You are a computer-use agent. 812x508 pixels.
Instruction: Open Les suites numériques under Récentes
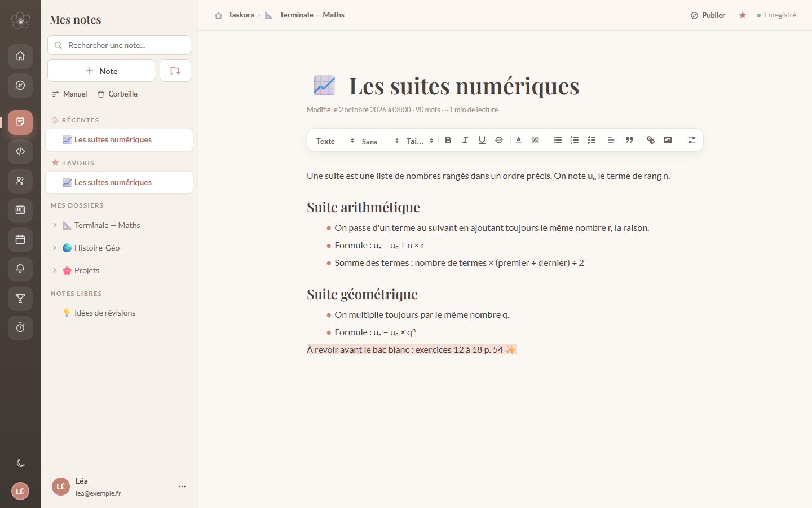click(119, 140)
